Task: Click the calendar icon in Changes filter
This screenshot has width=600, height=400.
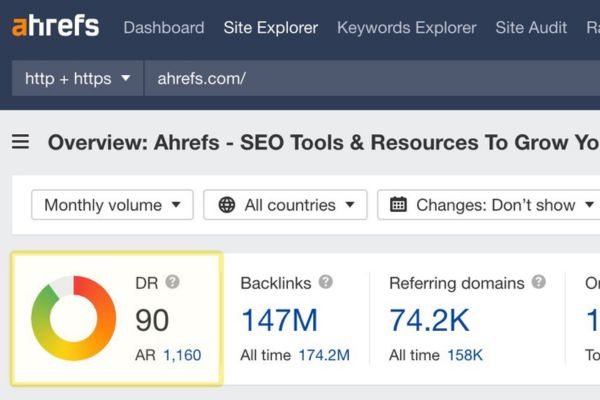Action: tap(398, 204)
